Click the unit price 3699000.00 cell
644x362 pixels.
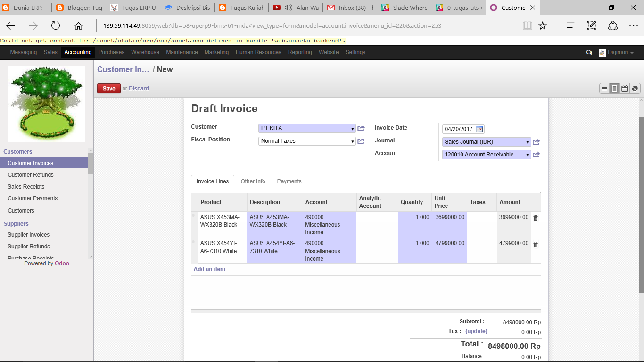tap(449, 225)
